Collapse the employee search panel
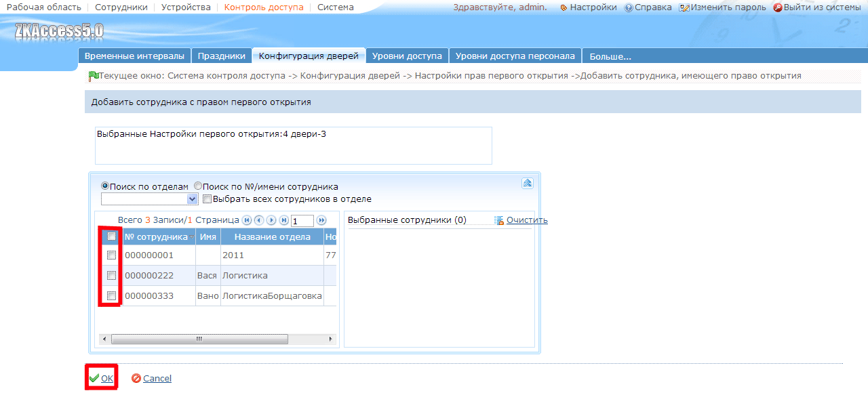 tap(527, 183)
